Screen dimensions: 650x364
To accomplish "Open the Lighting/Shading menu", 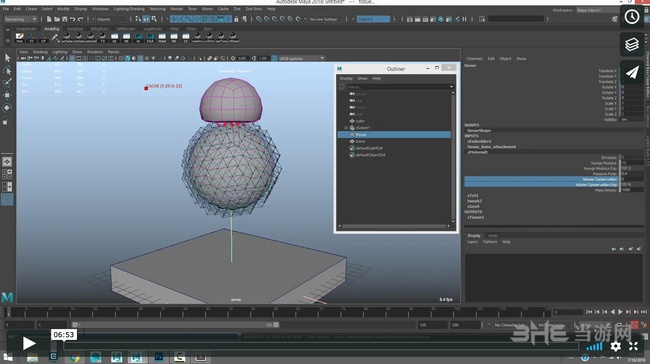I will [x=129, y=9].
